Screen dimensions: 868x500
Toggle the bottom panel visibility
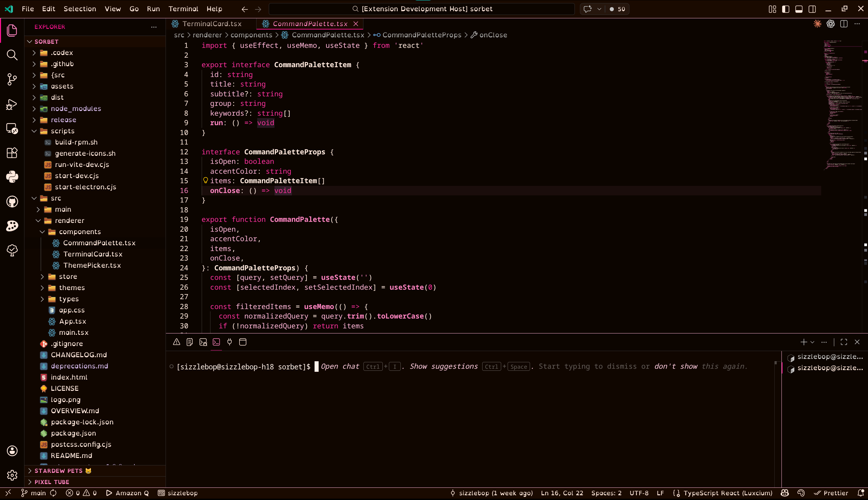(799, 9)
